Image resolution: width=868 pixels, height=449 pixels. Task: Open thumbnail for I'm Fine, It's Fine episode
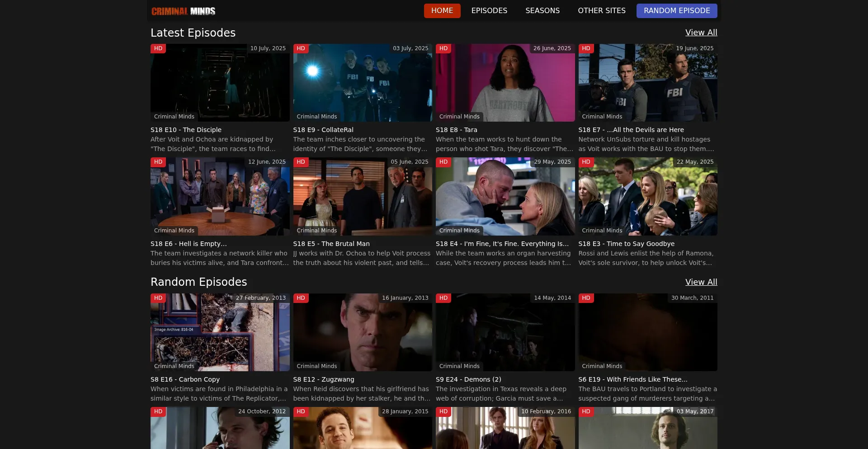[505, 196]
